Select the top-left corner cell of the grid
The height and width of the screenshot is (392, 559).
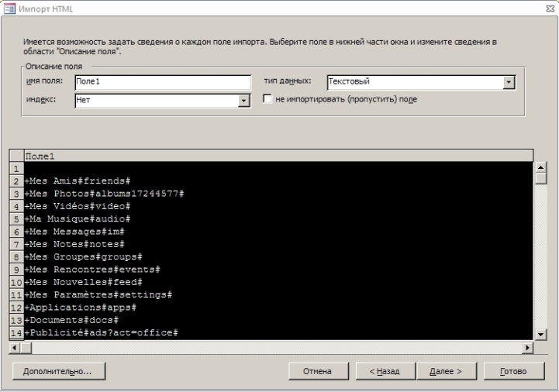pyautogui.click(x=16, y=156)
